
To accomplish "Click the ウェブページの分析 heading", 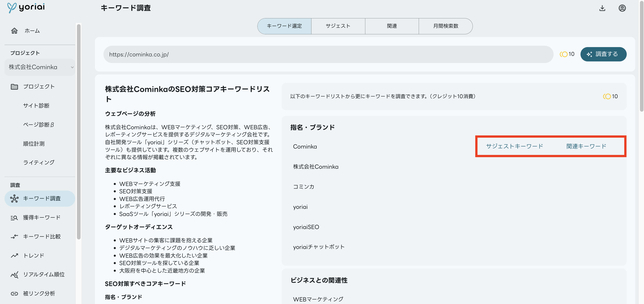I will [x=130, y=114].
